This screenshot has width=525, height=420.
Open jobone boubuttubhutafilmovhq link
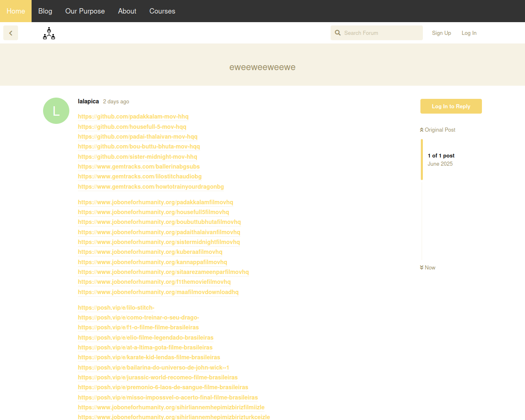pos(160,222)
